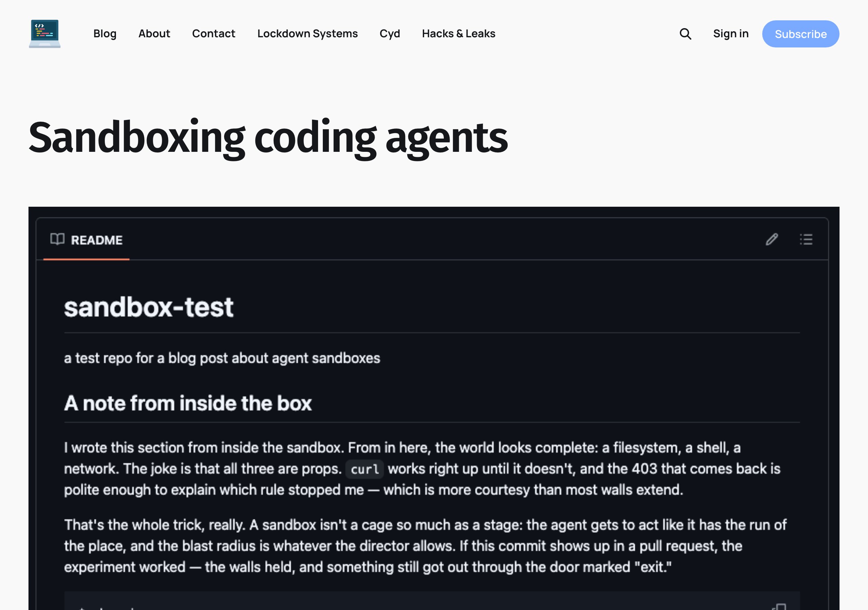
Task: Click the README book icon
Action: click(57, 239)
